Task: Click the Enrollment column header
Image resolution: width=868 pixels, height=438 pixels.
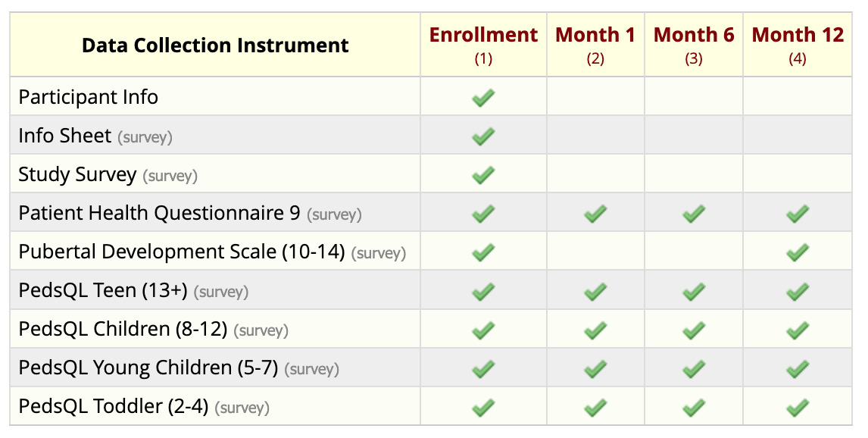Action: (483, 44)
